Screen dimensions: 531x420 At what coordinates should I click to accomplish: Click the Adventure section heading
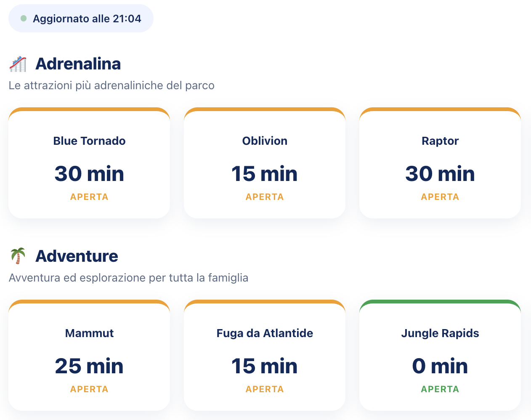pos(77,256)
